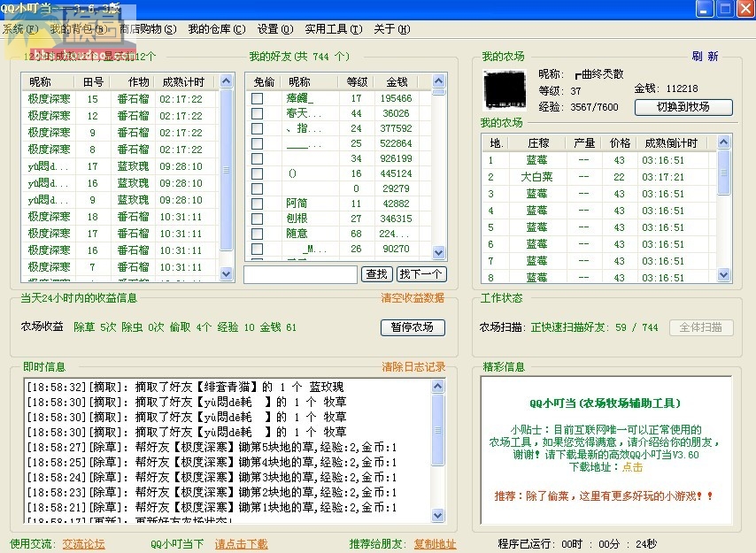The width and height of the screenshot is (756, 553).
Task: Open the 商店购物(S) menu
Action: [148, 29]
